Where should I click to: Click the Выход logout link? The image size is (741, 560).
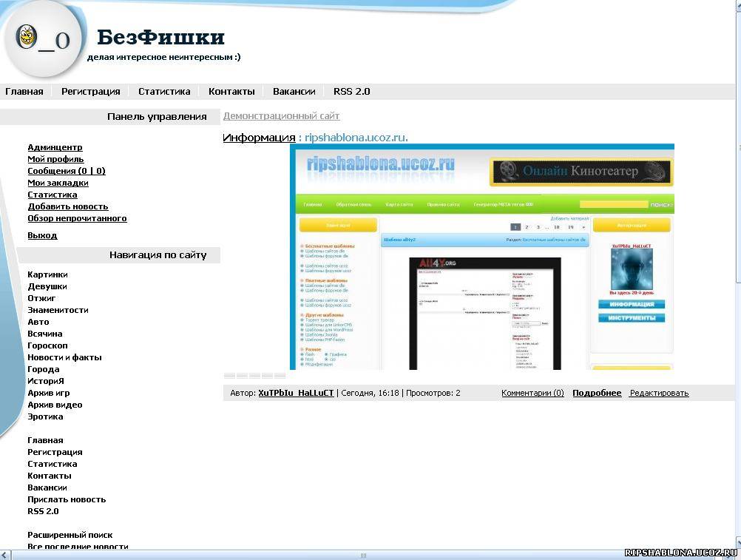[42, 235]
